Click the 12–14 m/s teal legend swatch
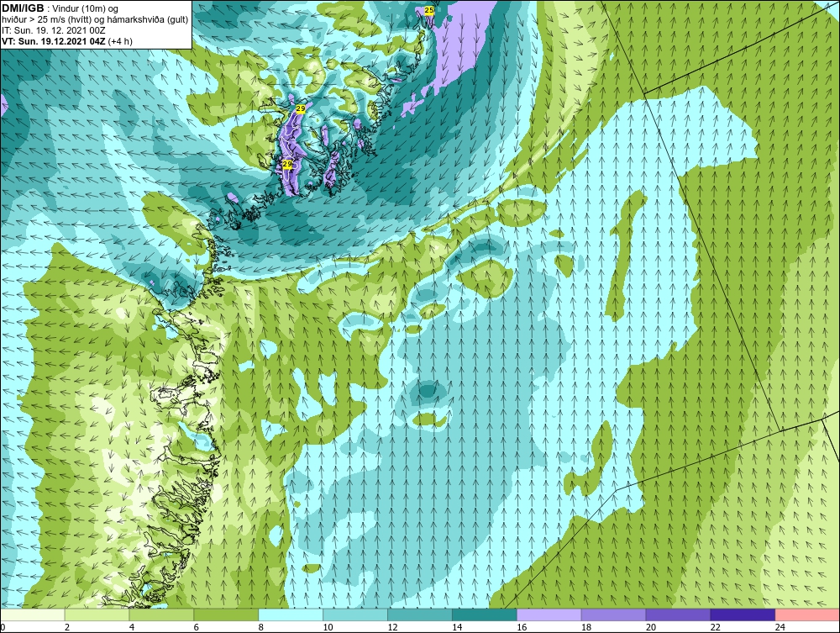Image resolution: width=840 pixels, height=633 pixels. tap(419, 615)
